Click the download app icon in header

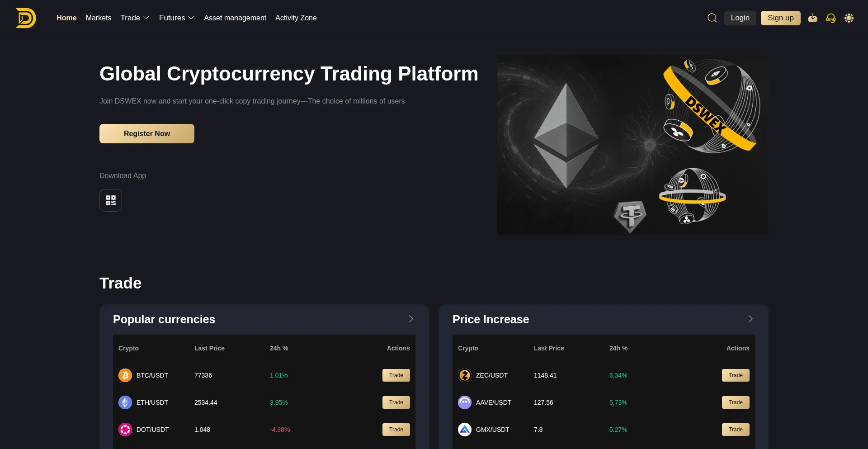coord(813,18)
